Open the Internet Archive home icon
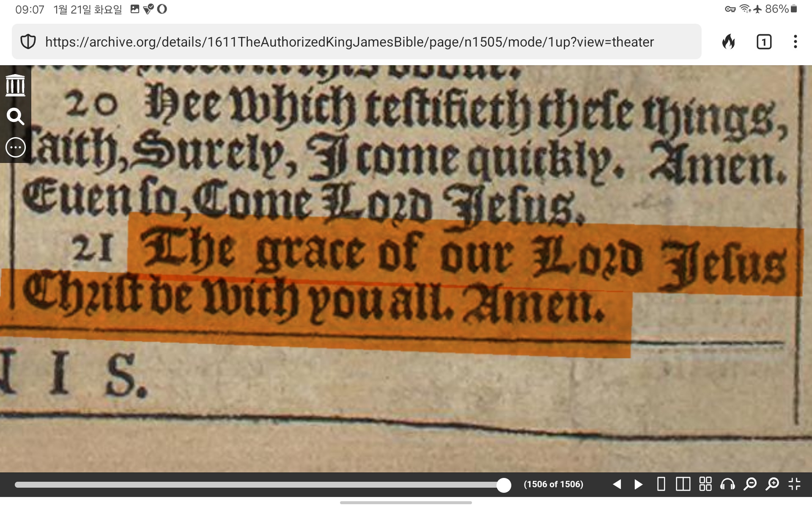 pyautogui.click(x=15, y=86)
